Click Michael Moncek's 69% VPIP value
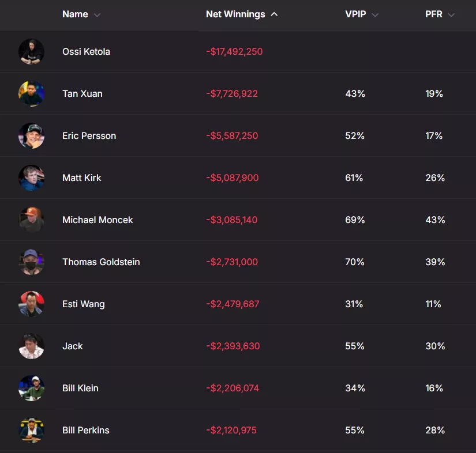Screen dimensions: 476x453 coord(355,220)
